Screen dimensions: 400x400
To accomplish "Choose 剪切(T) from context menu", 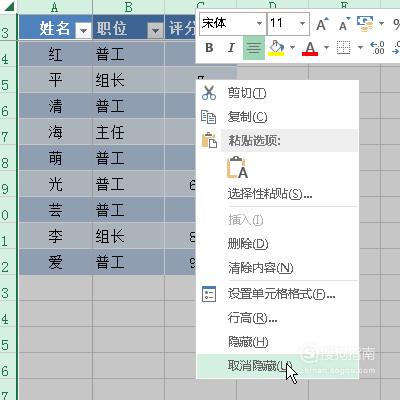I will tap(277, 93).
